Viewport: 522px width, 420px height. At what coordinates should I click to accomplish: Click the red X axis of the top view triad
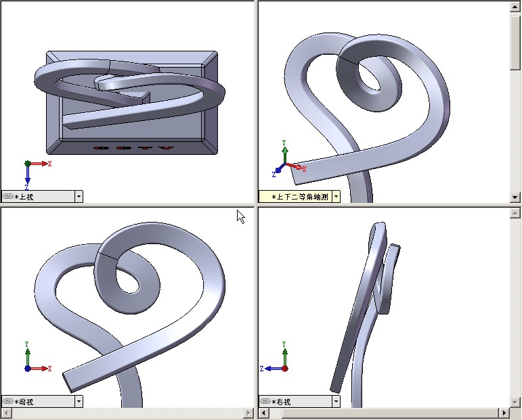(x=40, y=163)
